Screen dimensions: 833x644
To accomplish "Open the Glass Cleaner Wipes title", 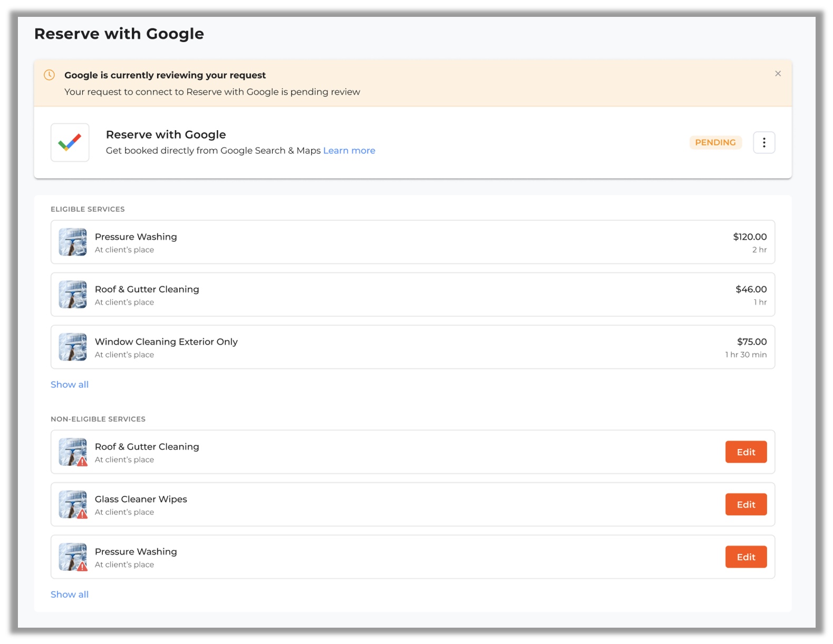I will 141,499.
